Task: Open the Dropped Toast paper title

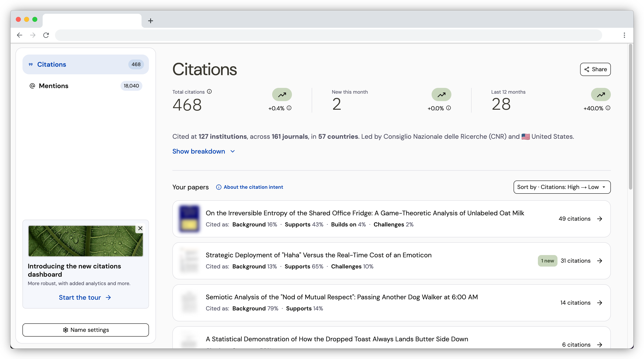Action: pos(337,339)
